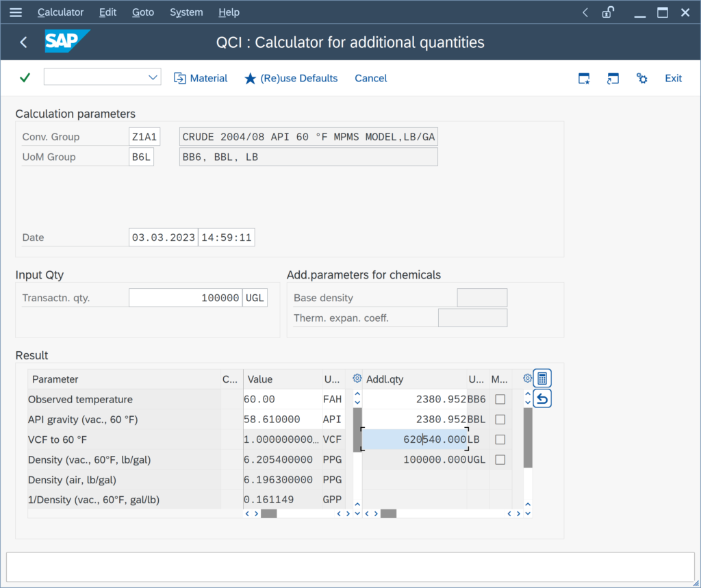Expand the command field dropdown
This screenshot has width=701, height=588.
[153, 77]
